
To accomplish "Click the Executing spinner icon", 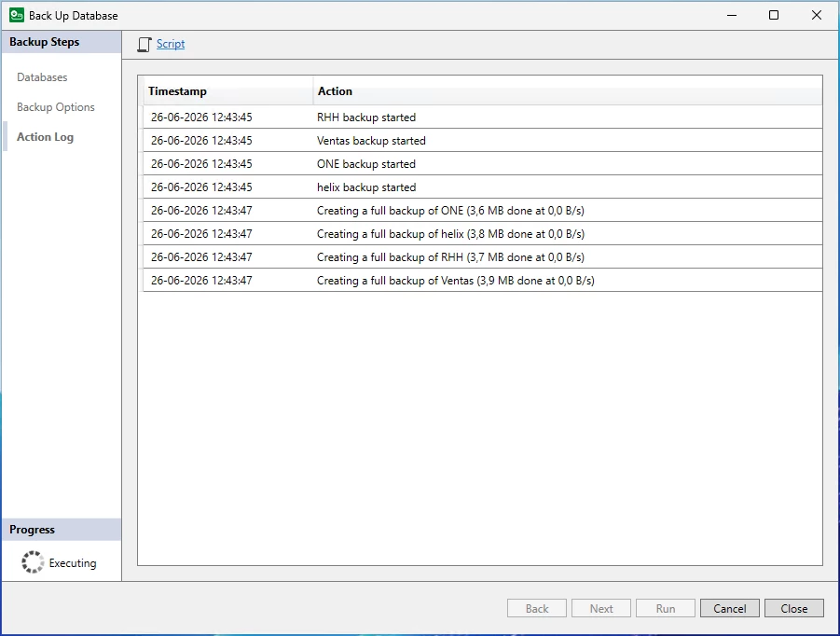I will click(x=33, y=562).
